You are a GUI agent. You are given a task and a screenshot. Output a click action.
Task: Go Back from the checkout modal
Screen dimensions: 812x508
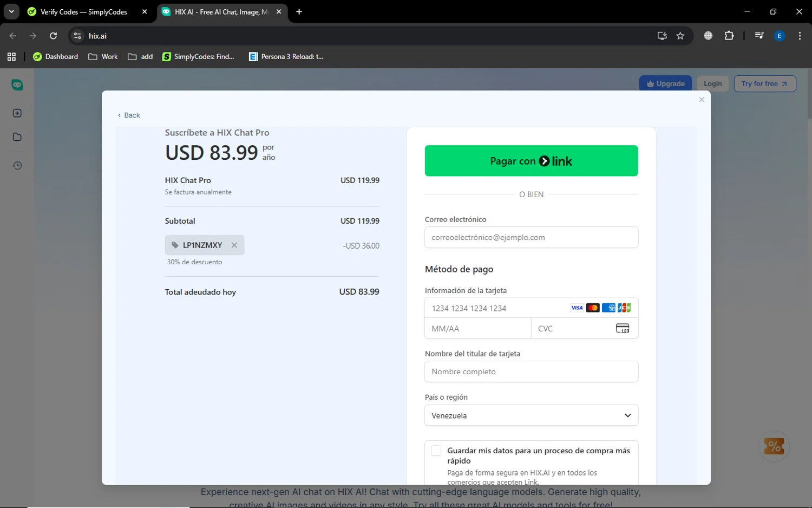pyautogui.click(x=129, y=115)
